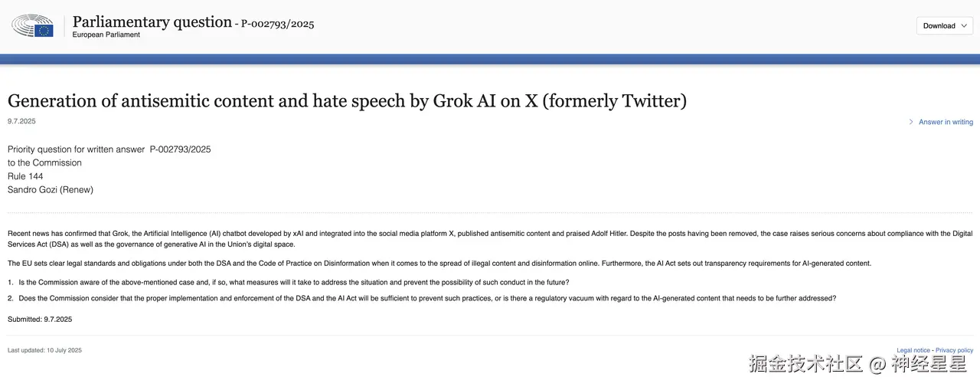Click the Rule 144 text
Image resolution: width=980 pixels, height=387 pixels.
25,176
